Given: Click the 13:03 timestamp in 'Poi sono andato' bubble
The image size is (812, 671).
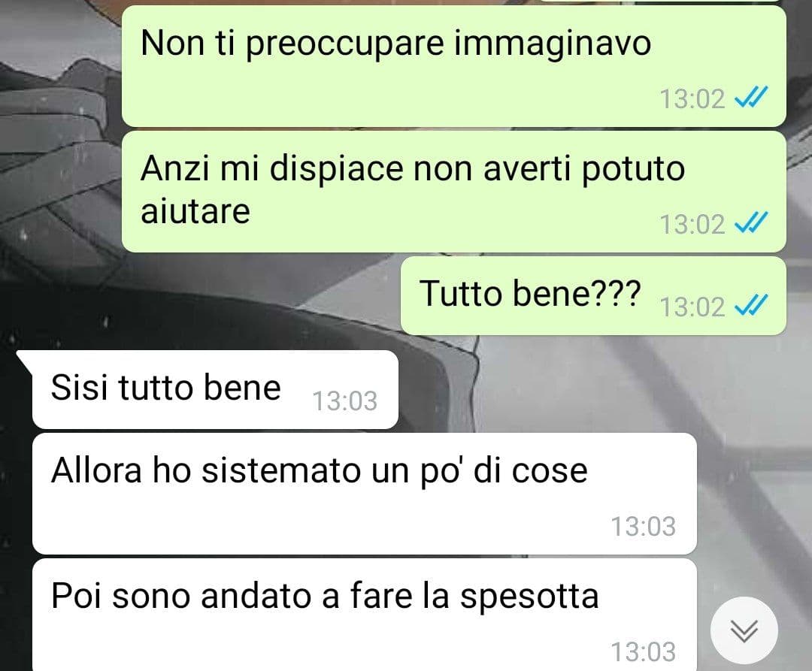Looking at the screenshot, I should [x=643, y=651].
